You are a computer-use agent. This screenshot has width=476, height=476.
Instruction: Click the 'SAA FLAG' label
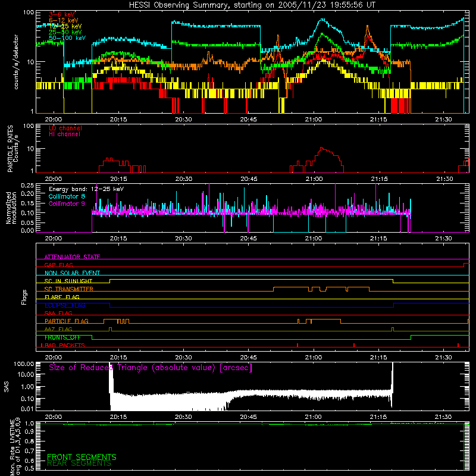pos(58,314)
